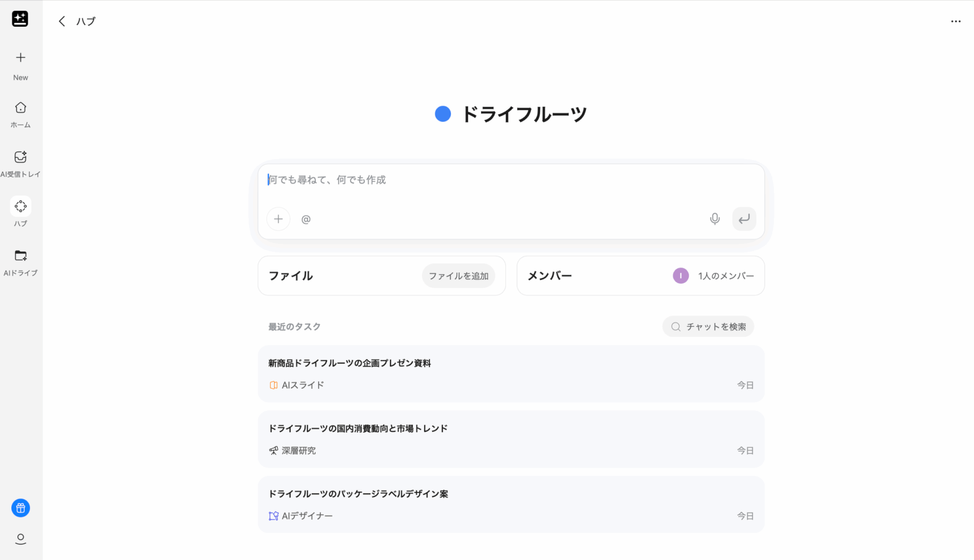Go to ホーム in the sidebar
Viewport: 974px width, 560px height.
20,108
